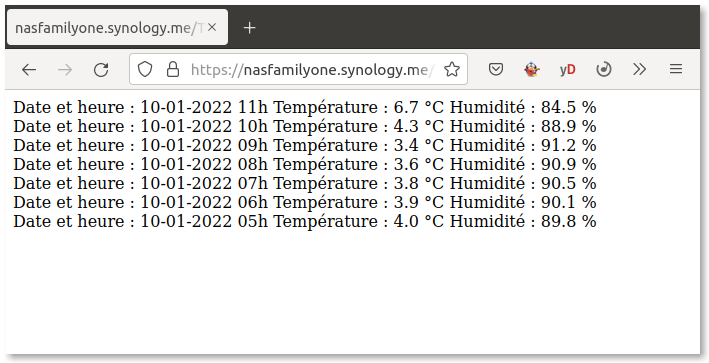Click the 11h temperature 6.7 °C line
Image resolution: width=709 pixels, height=363 pixels.
coord(305,107)
